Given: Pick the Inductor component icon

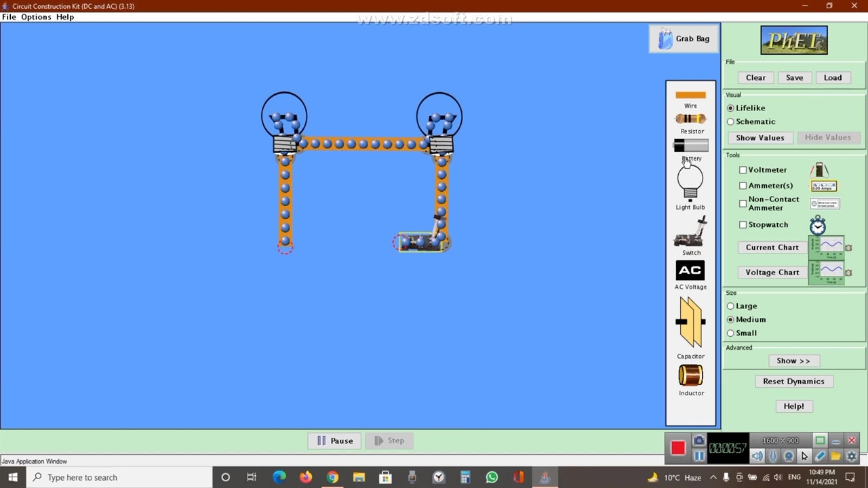Looking at the screenshot, I should (690, 375).
